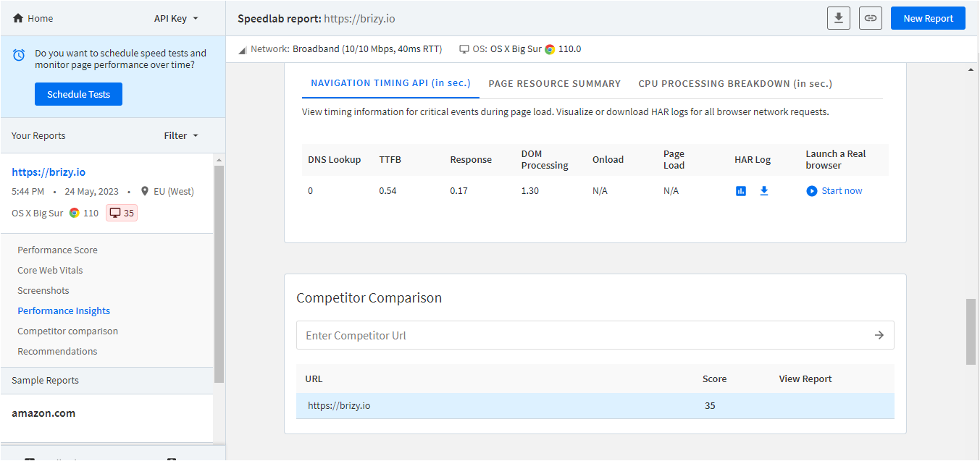Go to Recommendations section
This screenshot has width=980, height=461.
pyautogui.click(x=57, y=351)
